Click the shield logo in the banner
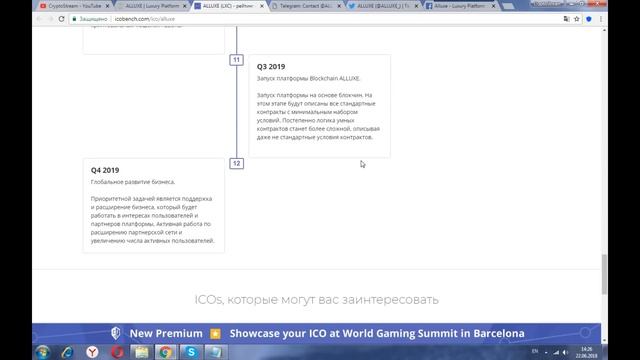The height and width of the screenshot is (360, 640). (x=116, y=333)
